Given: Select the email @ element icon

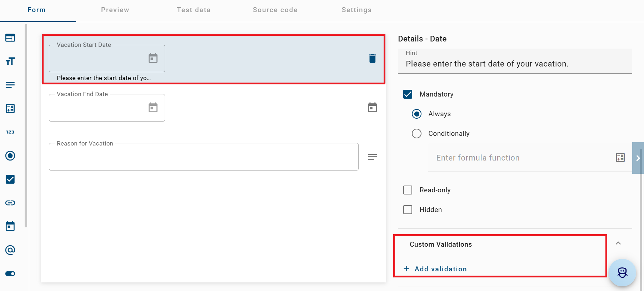Looking at the screenshot, I should pyautogui.click(x=10, y=250).
